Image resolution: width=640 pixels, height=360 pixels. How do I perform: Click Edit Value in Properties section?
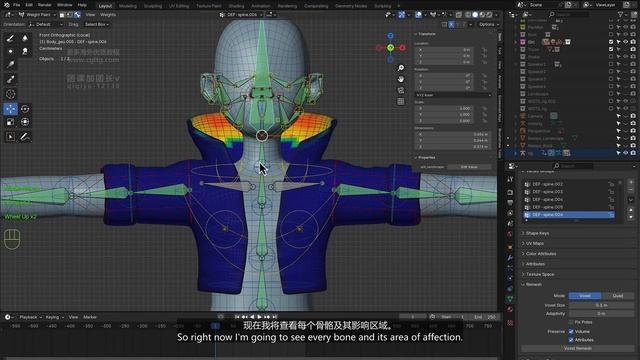[x=469, y=167]
